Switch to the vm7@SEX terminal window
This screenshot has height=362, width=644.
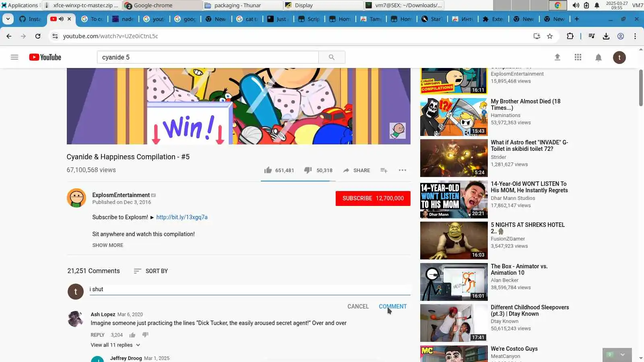pyautogui.click(x=404, y=5)
